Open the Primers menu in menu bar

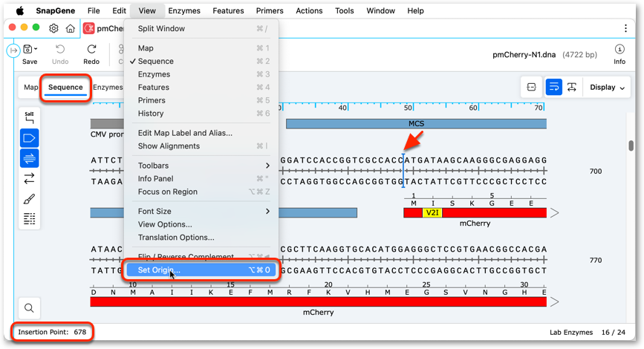[270, 10]
